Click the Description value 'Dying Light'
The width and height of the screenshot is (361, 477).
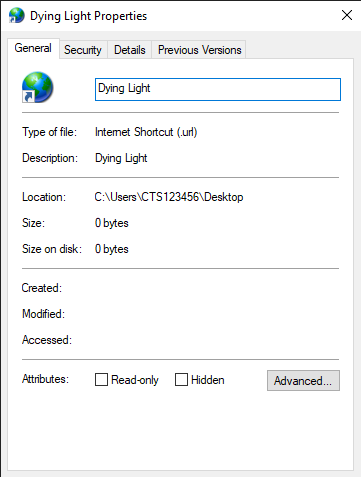click(121, 158)
